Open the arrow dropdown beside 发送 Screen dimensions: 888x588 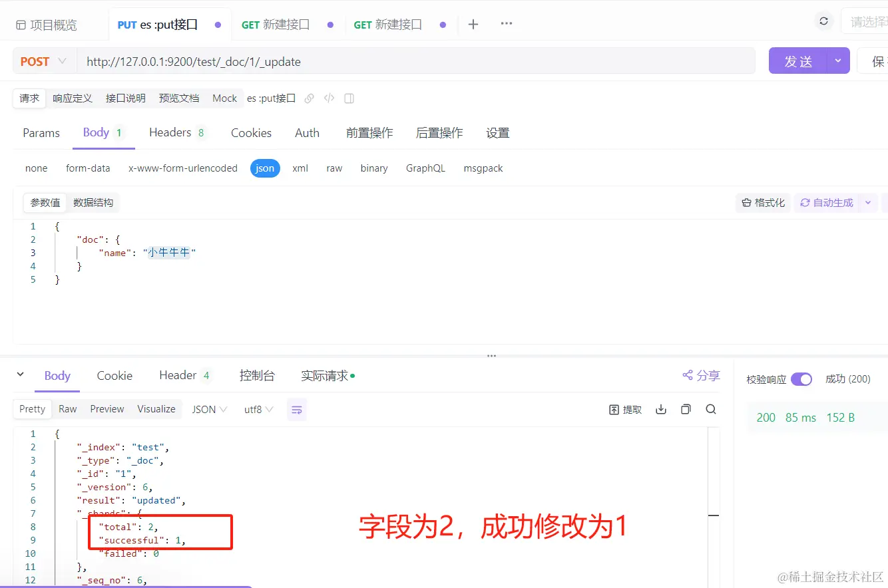coord(838,61)
